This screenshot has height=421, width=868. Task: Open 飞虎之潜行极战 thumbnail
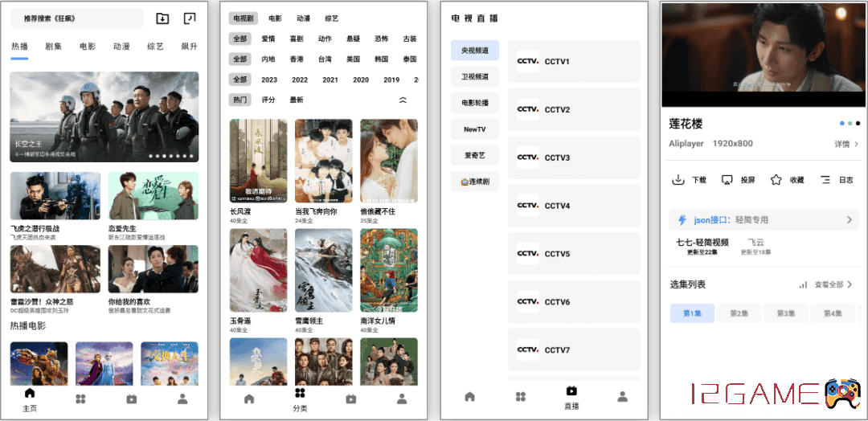click(x=55, y=196)
